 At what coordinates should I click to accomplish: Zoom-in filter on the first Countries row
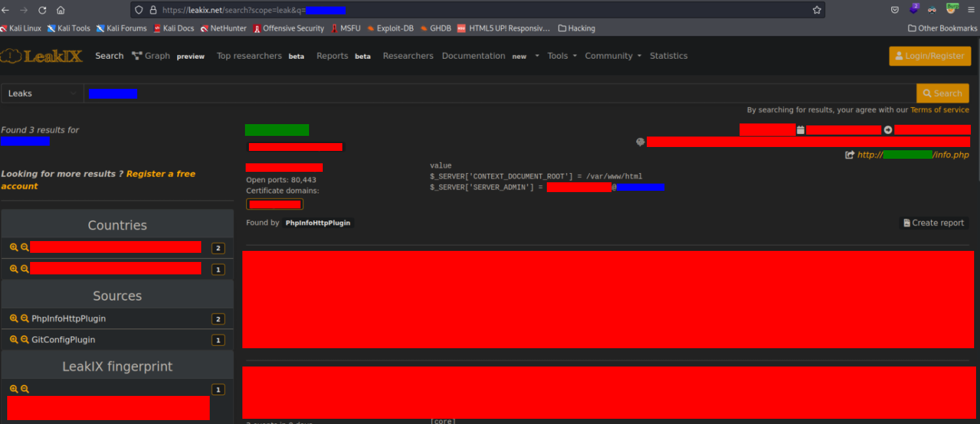tap(14, 248)
